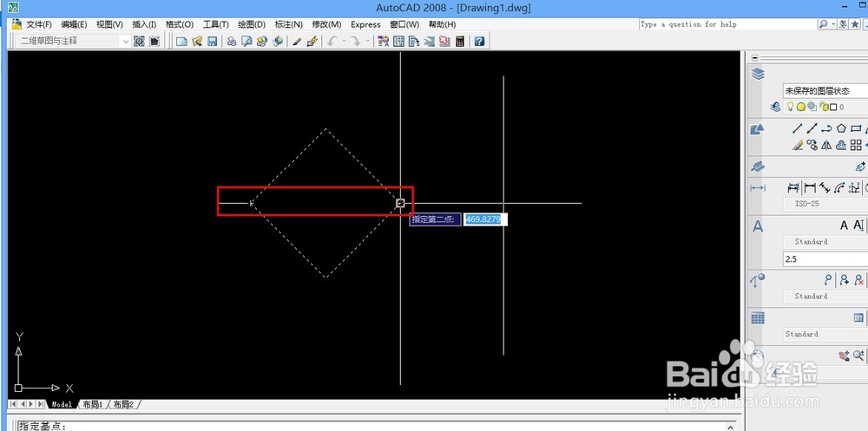Screen dimensions: 868x431
Task: Open the layer state dropdown 未保存的图层状态
Action: tap(825, 91)
